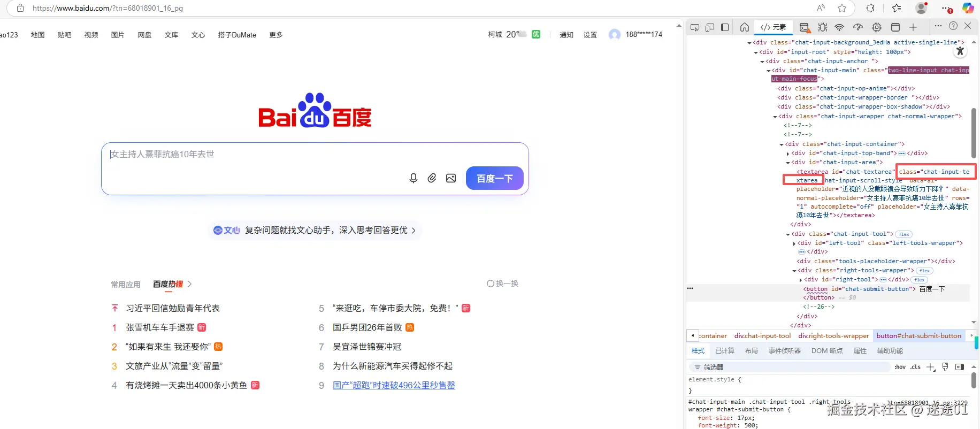Collapse the input-root div node
This screenshot has height=429, width=980.
point(756,52)
